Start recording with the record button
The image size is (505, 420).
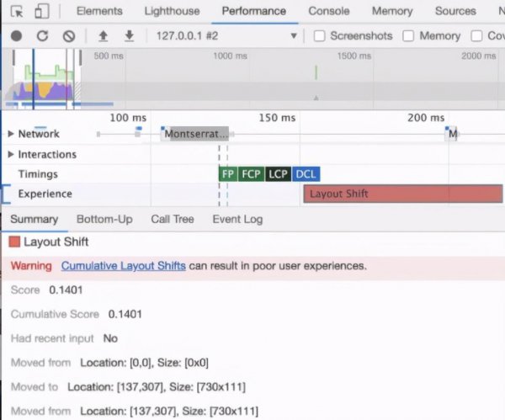point(16,36)
